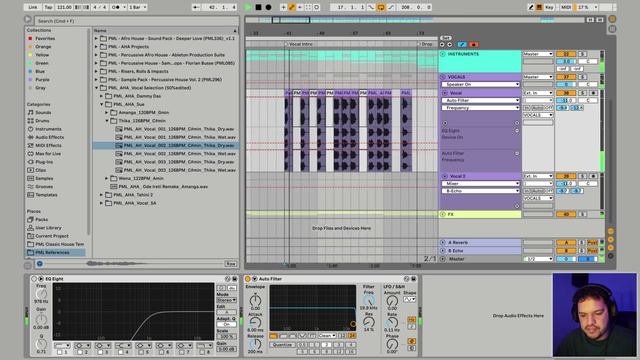Image resolution: width=640 pixels, height=360 pixels.
Task: Start playback with the Play button
Action: (248, 7)
